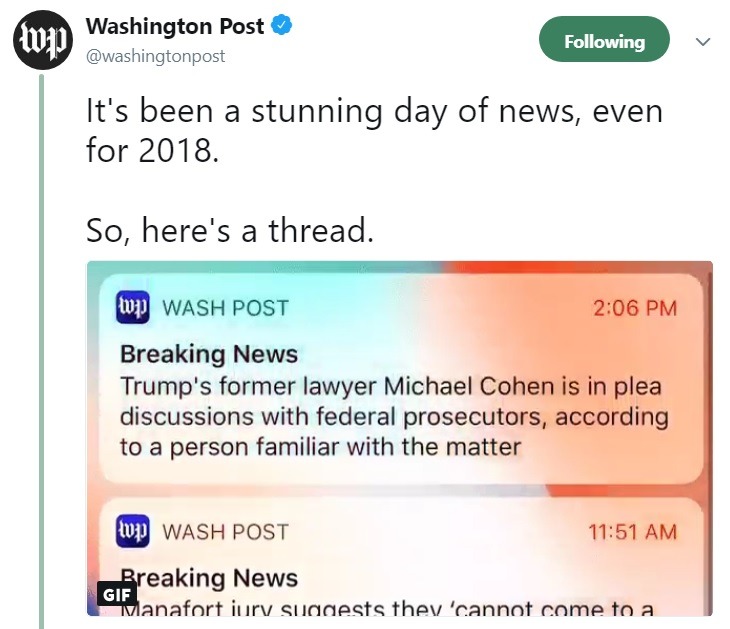Viewport: 730px width, 629px height.
Task: Click the WASH POST label beside 11:51 AM
Action: 225,532
